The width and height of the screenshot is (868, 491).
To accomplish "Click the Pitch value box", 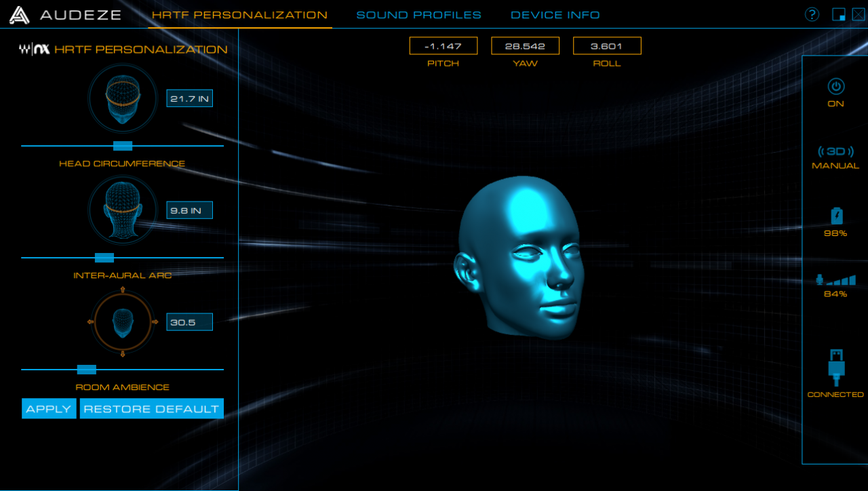I will point(443,46).
